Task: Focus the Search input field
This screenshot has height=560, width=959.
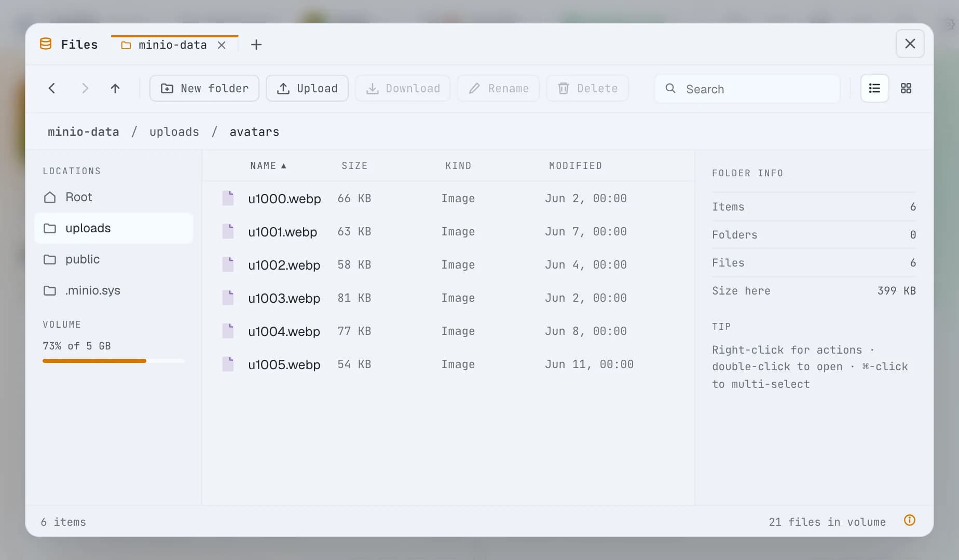Action: point(747,89)
